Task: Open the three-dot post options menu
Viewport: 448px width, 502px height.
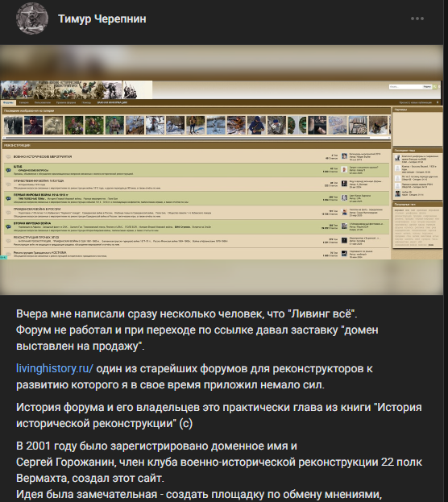Action: (x=417, y=19)
